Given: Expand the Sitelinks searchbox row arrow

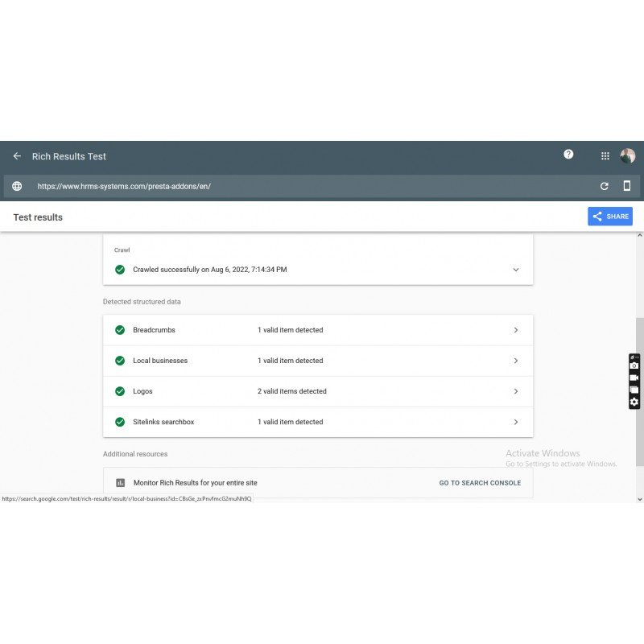Looking at the screenshot, I should [516, 422].
